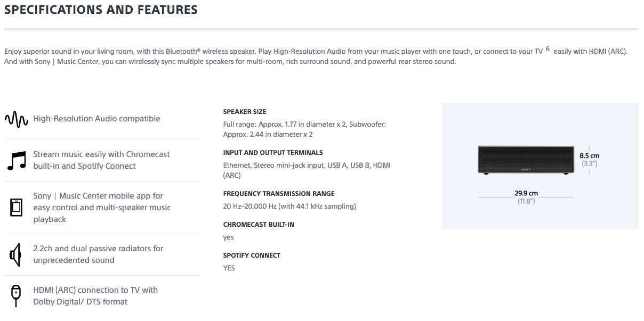Click the HDMI (ARC) Dolby Digital feature text
The height and width of the screenshot is (321, 644).
pos(95,296)
